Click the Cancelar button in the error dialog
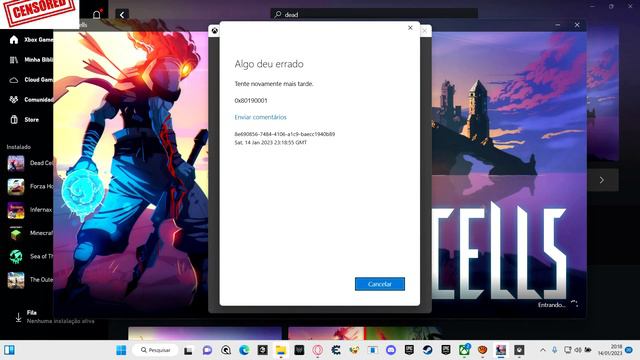The image size is (640, 360). pyautogui.click(x=380, y=284)
